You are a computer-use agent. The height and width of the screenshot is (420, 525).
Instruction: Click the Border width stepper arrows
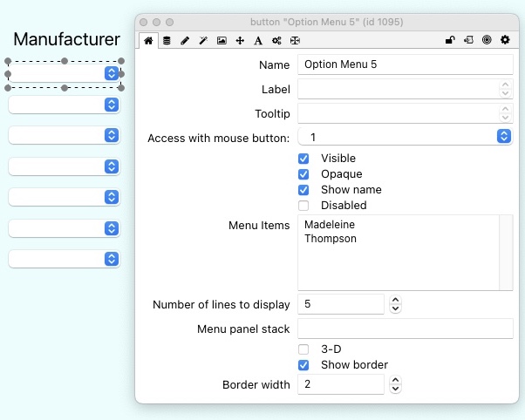tap(395, 384)
